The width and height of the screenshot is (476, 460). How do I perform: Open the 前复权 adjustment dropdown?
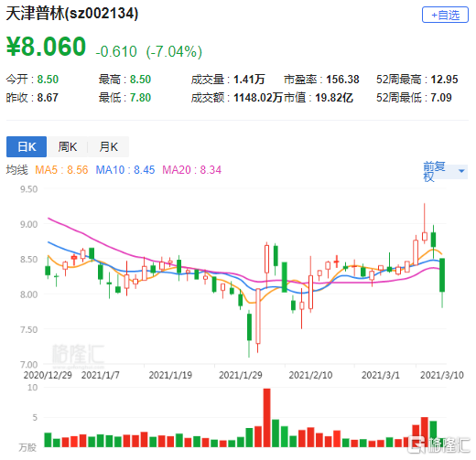tap(445, 172)
